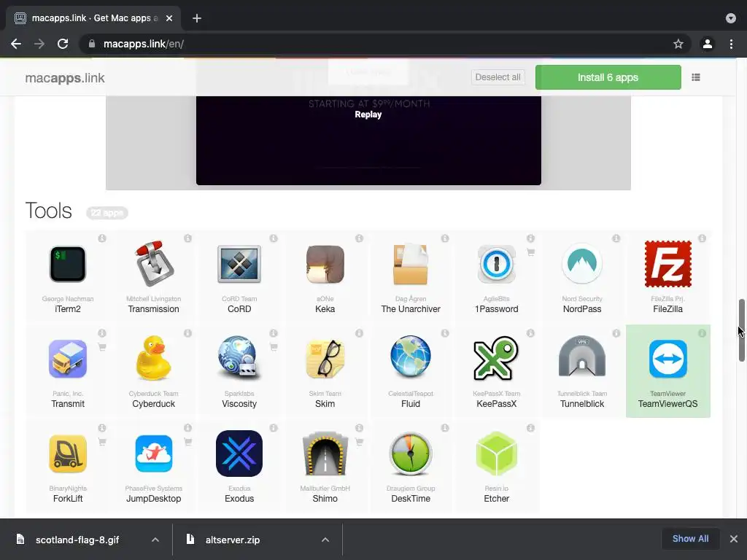The width and height of the screenshot is (747, 560).
Task: Click Show All downloads
Action: pos(690,539)
